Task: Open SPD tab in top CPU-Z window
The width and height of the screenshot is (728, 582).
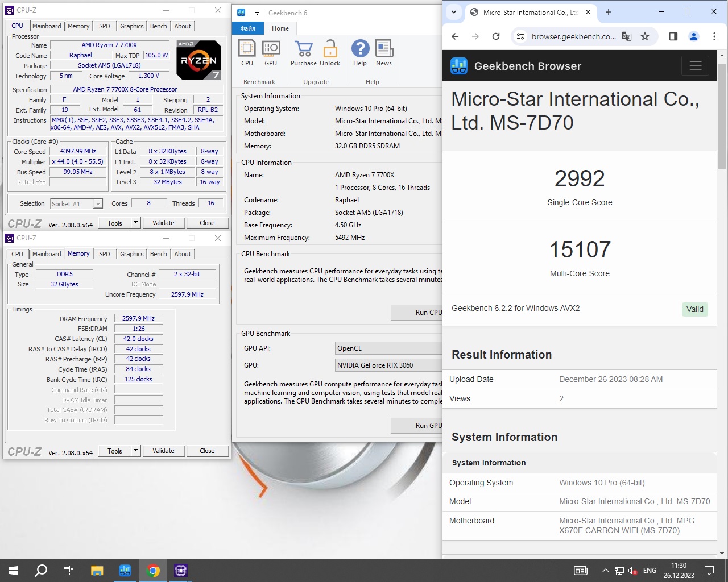Action: click(x=105, y=26)
